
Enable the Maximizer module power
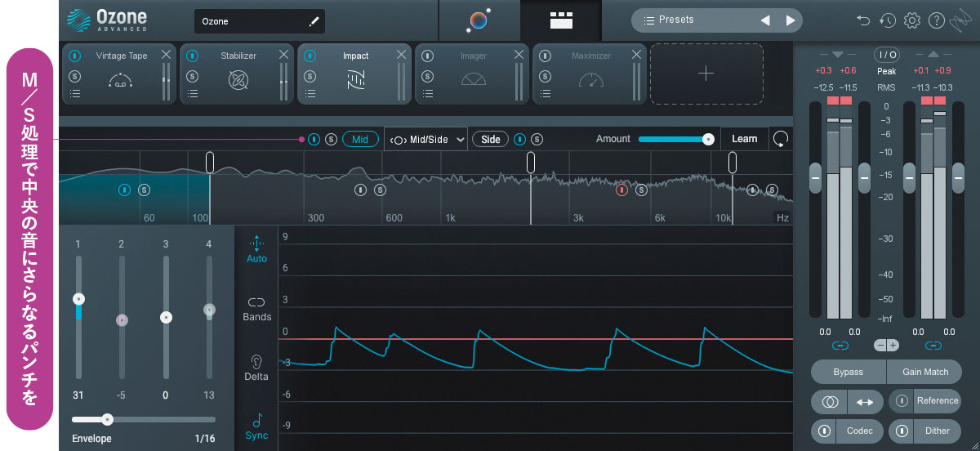[x=545, y=56]
